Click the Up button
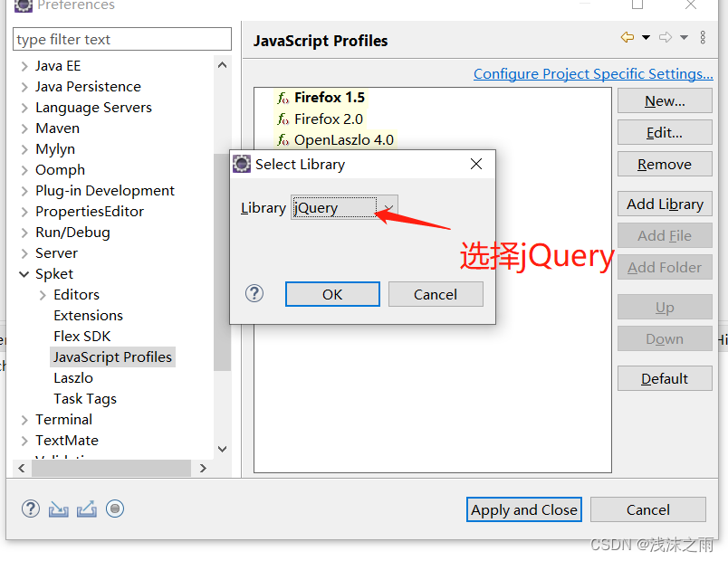This screenshot has width=728, height=561. [665, 307]
